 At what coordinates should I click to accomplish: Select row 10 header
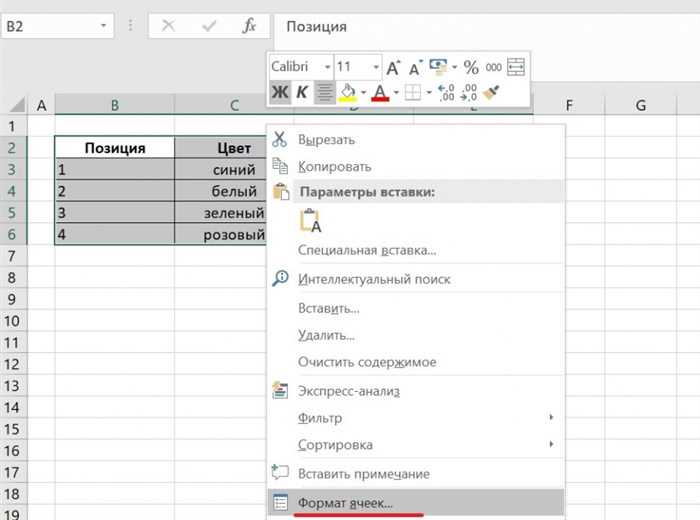(x=12, y=321)
